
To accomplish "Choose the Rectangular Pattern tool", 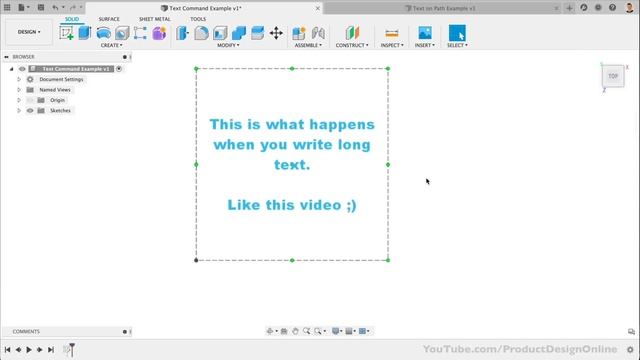I will click(x=140, y=33).
